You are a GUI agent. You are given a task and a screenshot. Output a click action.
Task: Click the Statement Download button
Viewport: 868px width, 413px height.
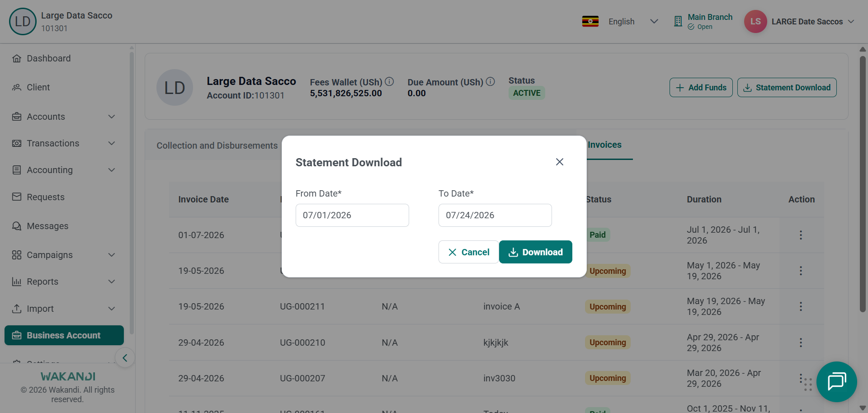[787, 88]
